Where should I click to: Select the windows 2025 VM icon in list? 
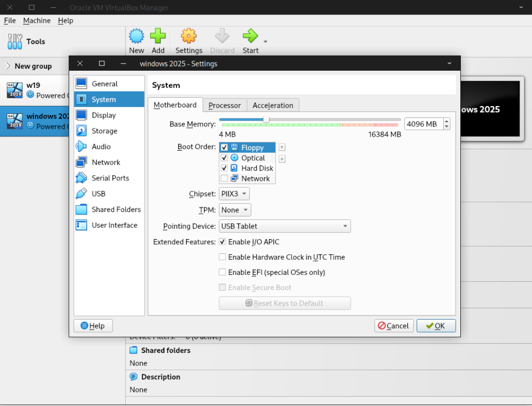click(x=15, y=121)
